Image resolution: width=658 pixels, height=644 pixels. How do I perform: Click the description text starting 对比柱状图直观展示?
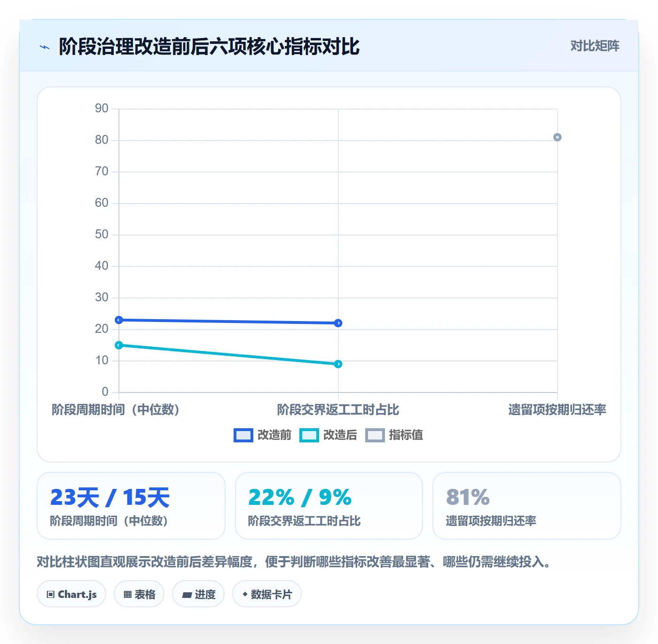(295, 562)
